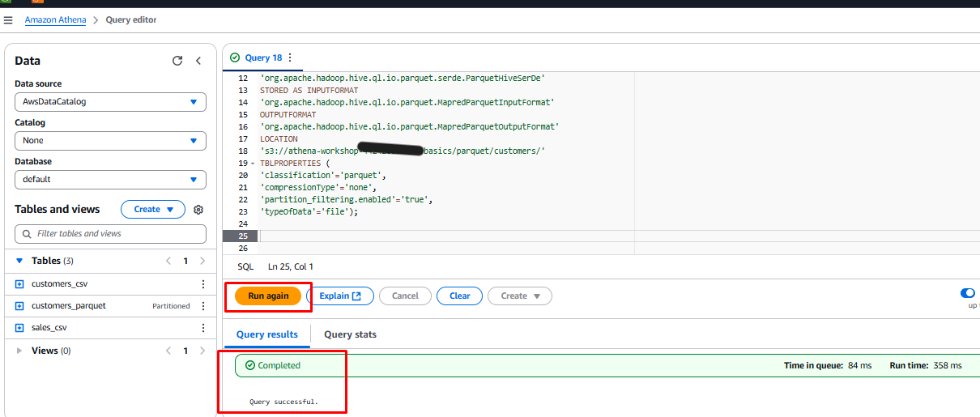Open the Database dropdown showing default
980x417 pixels.
[x=110, y=180]
